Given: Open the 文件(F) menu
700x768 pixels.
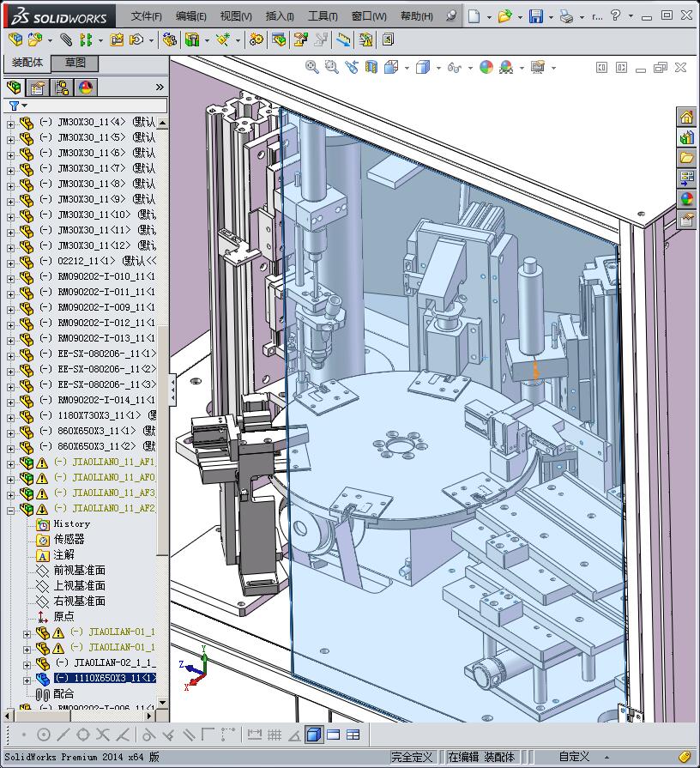Looking at the screenshot, I should (147, 16).
